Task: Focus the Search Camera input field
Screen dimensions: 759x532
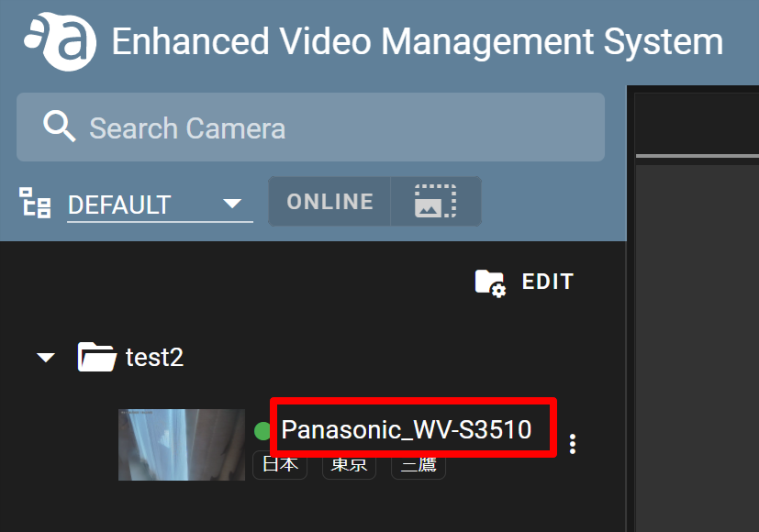Action: [310, 127]
